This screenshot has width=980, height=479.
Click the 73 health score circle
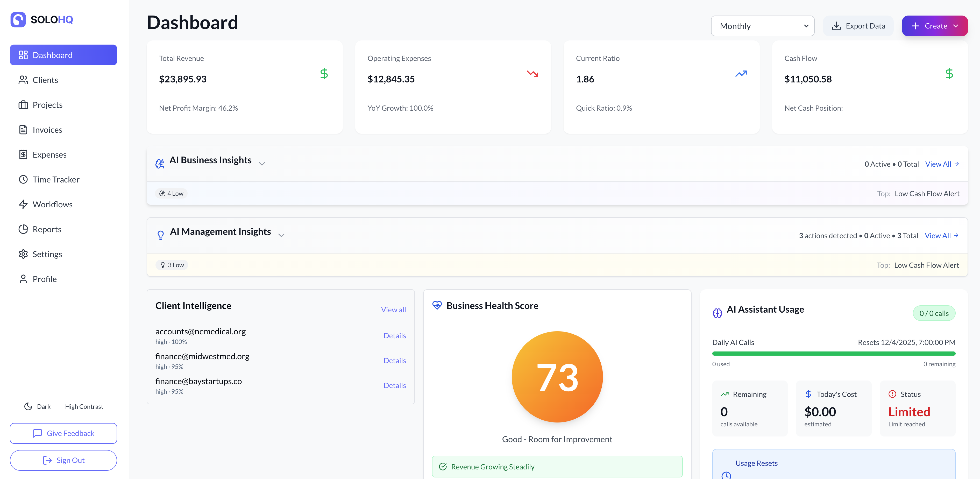[x=557, y=377]
